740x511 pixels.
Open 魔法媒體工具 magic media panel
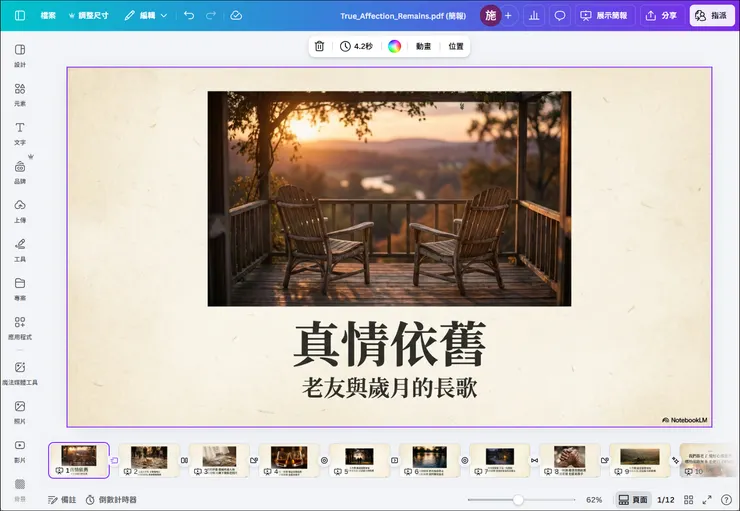point(20,373)
